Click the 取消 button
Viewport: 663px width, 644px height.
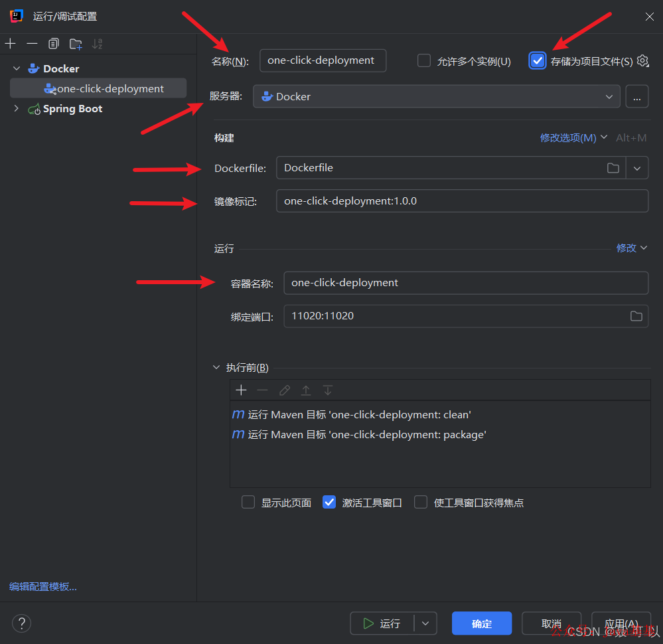(x=552, y=623)
